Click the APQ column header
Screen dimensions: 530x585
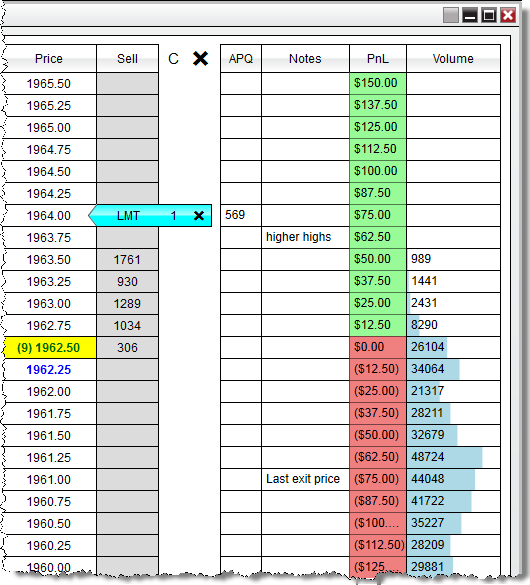(x=241, y=59)
